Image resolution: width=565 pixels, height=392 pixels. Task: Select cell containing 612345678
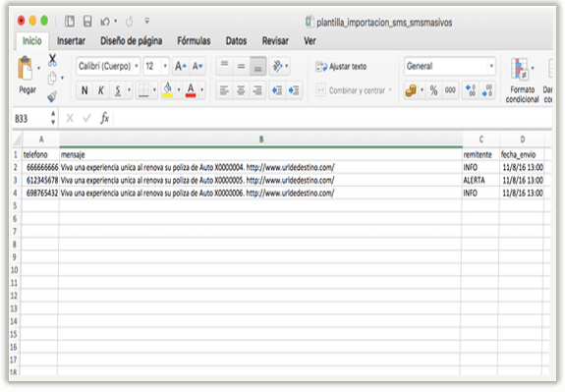[x=40, y=180]
